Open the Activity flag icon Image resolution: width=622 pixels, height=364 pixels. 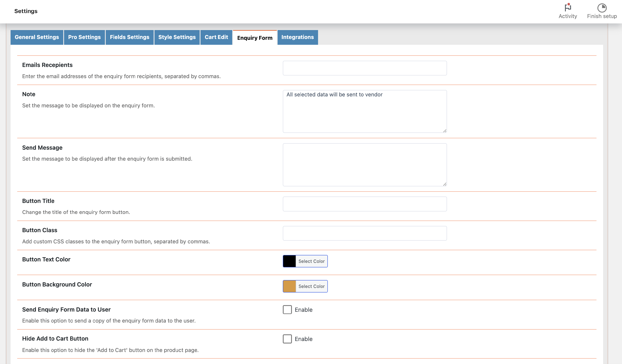567,8
